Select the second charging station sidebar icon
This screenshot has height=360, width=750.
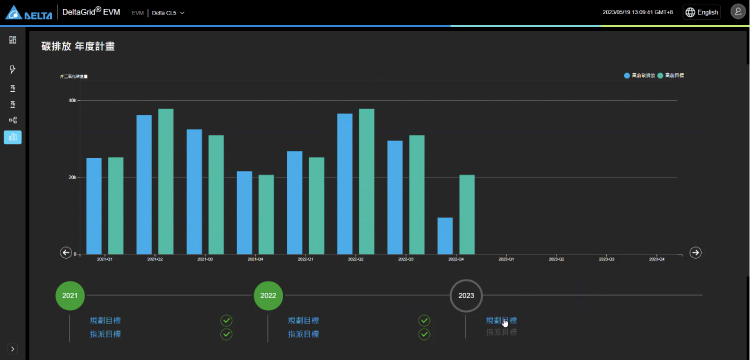pyautogui.click(x=13, y=104)
